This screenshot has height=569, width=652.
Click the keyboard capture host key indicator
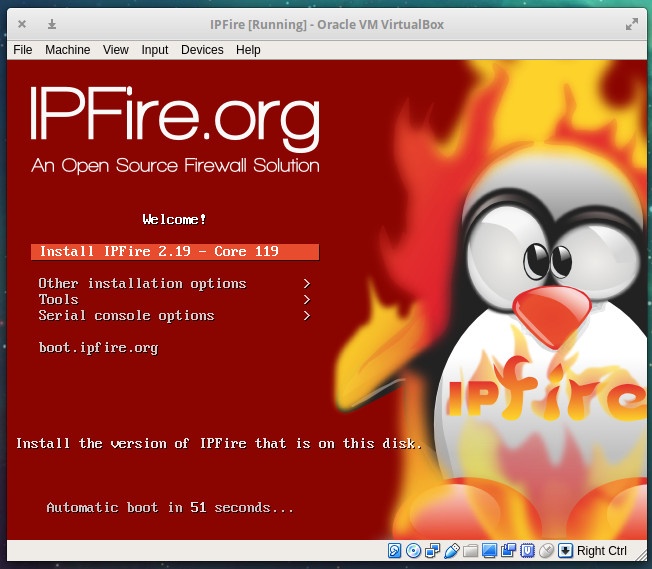pyautogui.click(x=566, y=550)
